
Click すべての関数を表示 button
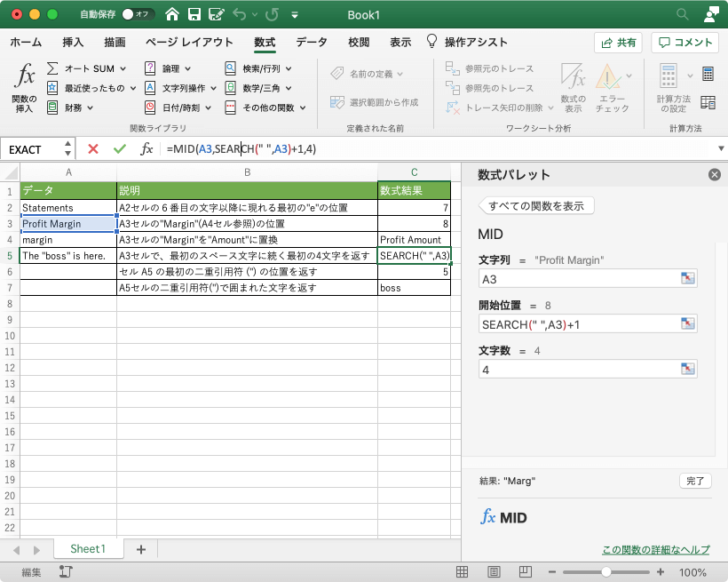tap(536, 206)
